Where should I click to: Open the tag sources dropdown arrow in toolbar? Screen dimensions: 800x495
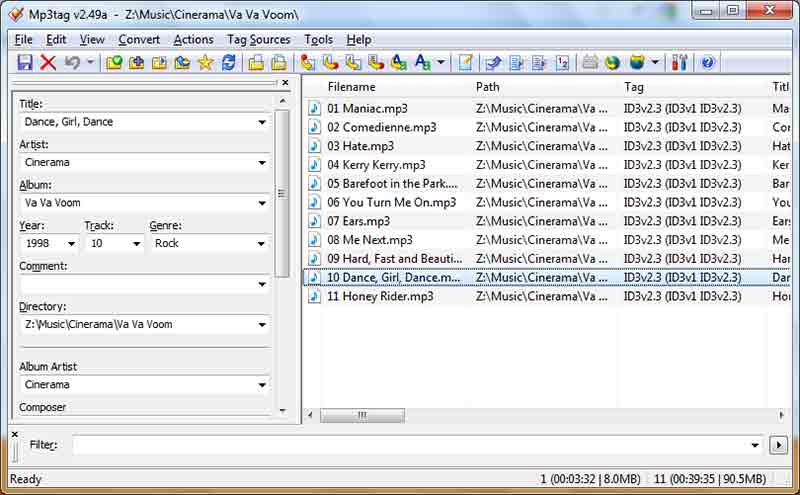(x=655, y=62)
